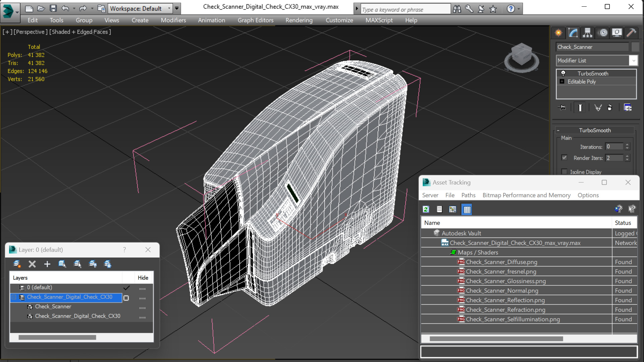Open the Shaded + Edged Faces viewport menu
The width and height of the screenshot is (644, 362).
tap(80, 32)
